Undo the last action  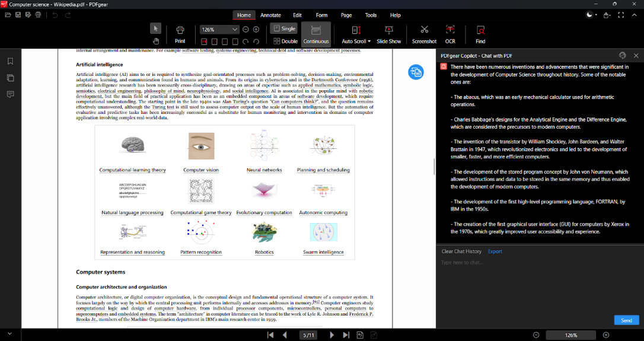point(55,15)
